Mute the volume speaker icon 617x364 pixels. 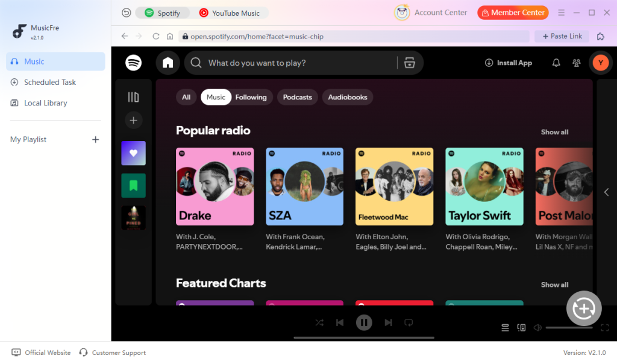click(537, 327)
